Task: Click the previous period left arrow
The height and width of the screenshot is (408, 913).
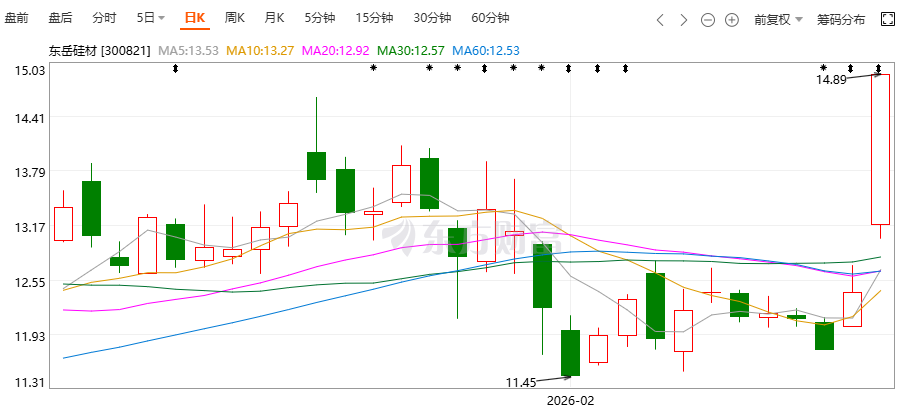Action: click(660, 19)
